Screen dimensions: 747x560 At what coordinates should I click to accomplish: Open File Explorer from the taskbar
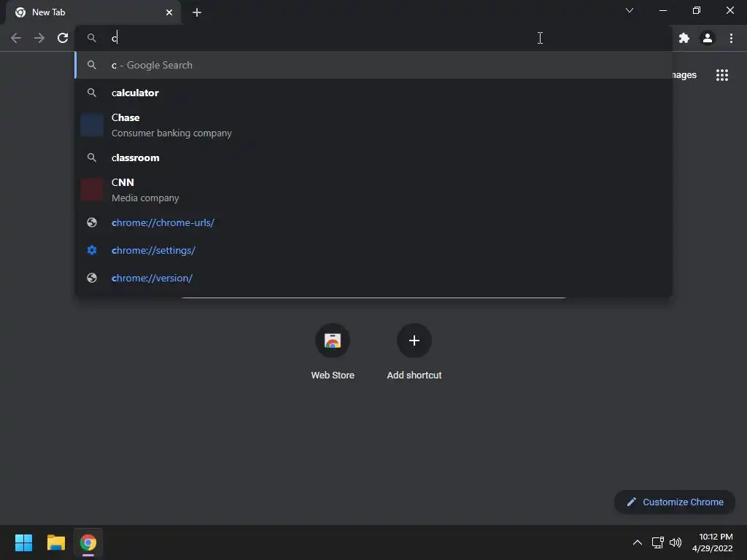(x=55, y=542)
